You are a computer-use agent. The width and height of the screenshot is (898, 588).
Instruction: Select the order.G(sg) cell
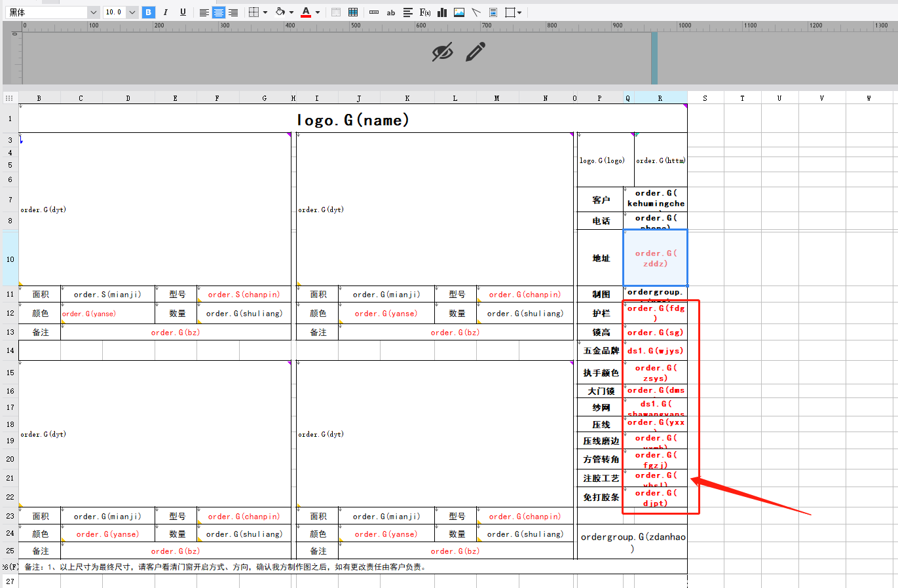[656, 332]
